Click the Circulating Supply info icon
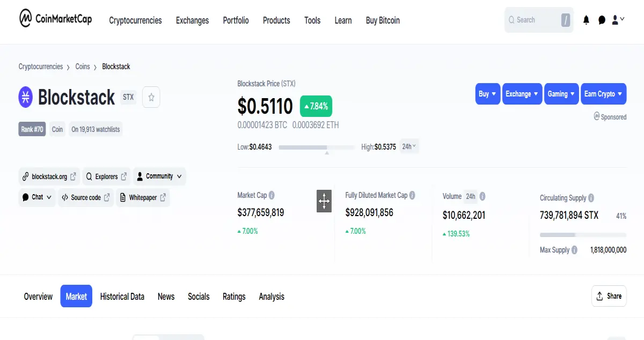Image resolution: width=644 pixels, height=340 pixels. pos(591,198)
